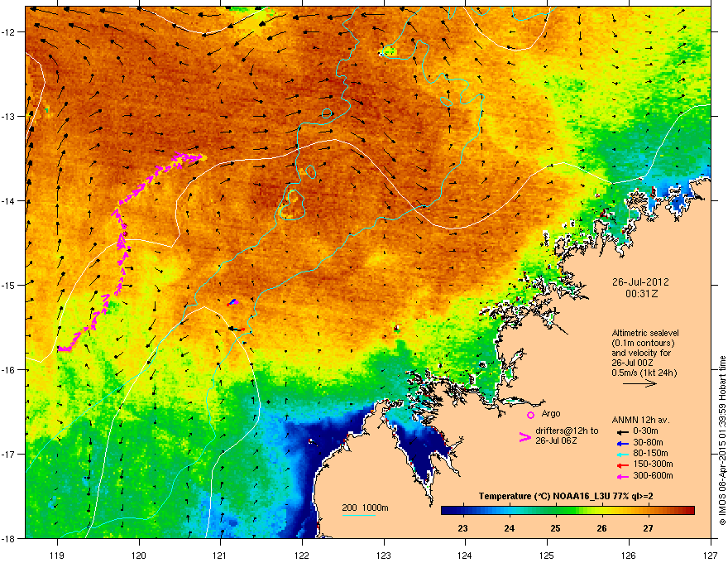Click the 0.5m/s (1kt 24h) text

click(x=644, y=373)
